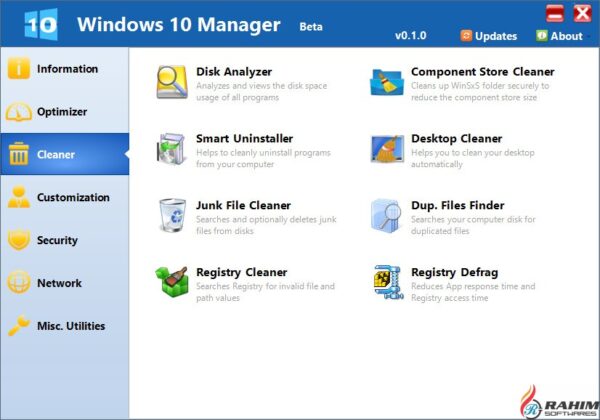Open the Component Store Cleaner broom icon
The height and width of the screenshot is (420, 600).
click(387, 82)
